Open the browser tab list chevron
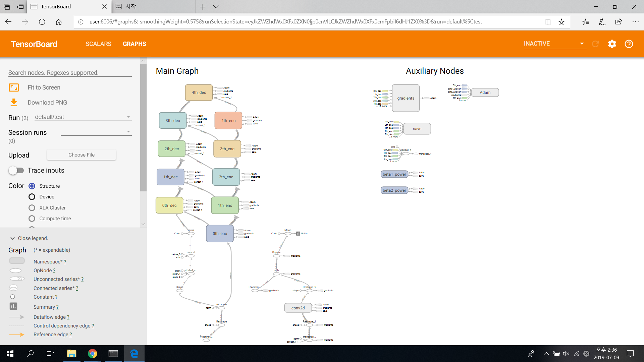This screenshot has height=362, width=644. (x=216, y=7)
